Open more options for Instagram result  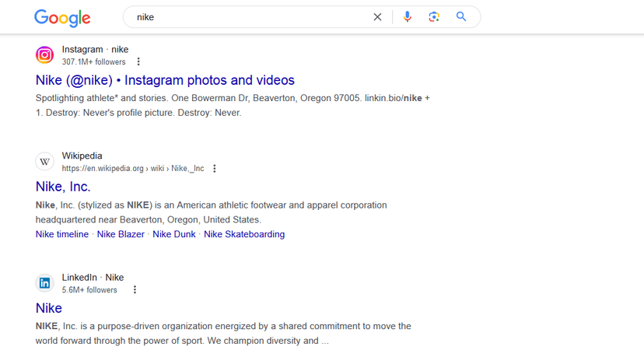[138, 62]
